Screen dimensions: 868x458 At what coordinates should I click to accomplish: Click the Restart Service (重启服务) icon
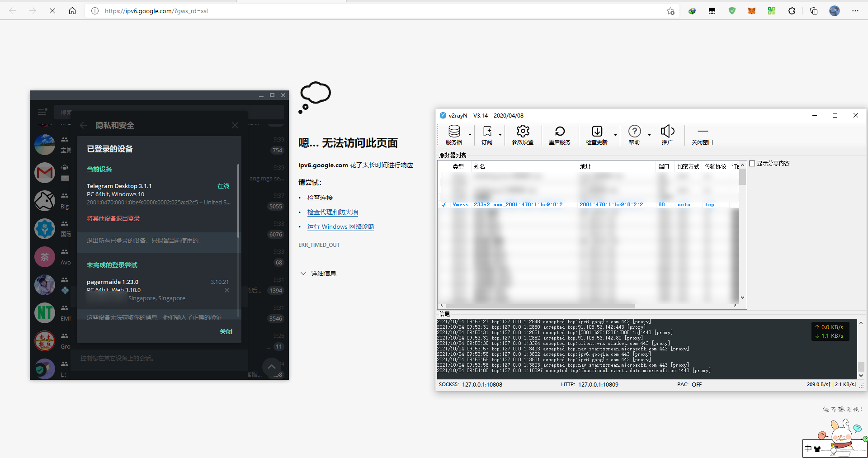559,134
